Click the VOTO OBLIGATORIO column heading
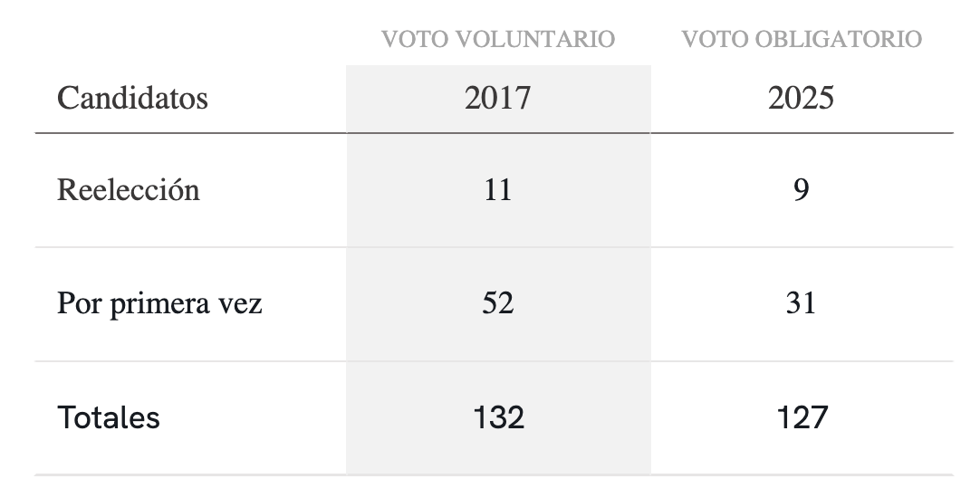980x498 pixels. point(802,40)
